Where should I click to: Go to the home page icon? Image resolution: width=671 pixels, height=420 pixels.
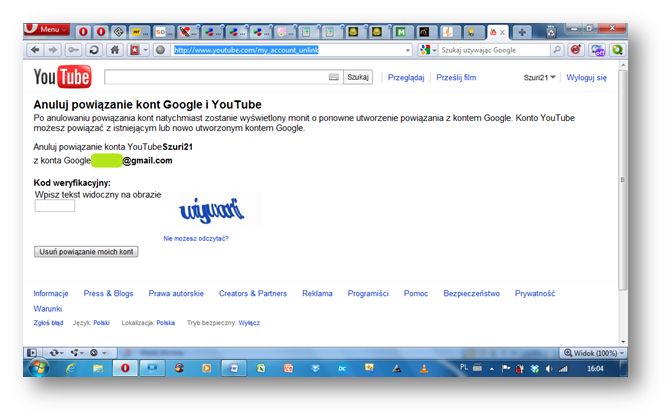click(x=115, y=50)
